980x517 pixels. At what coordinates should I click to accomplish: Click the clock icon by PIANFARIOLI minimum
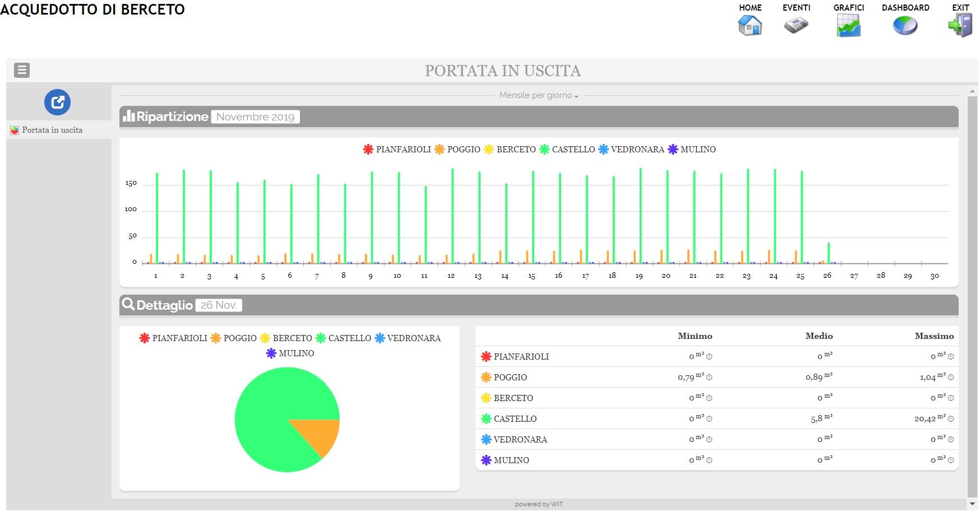(709, 357)
